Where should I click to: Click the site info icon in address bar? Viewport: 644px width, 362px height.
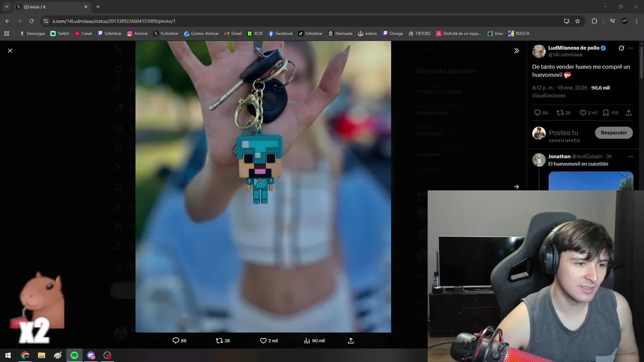[46, 21]
